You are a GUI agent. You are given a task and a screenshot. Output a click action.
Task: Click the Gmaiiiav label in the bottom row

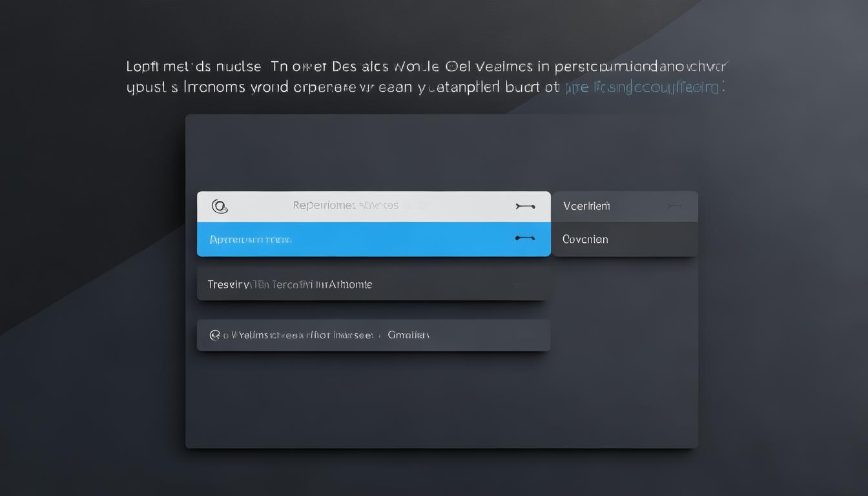coord(408,335)
